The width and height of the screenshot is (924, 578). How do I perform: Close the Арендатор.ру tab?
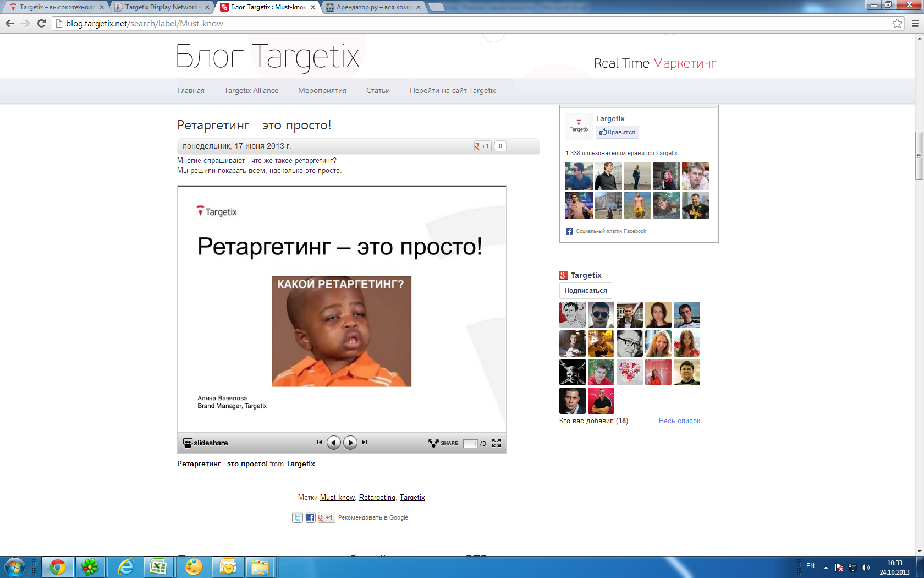[x=419, y=7]
